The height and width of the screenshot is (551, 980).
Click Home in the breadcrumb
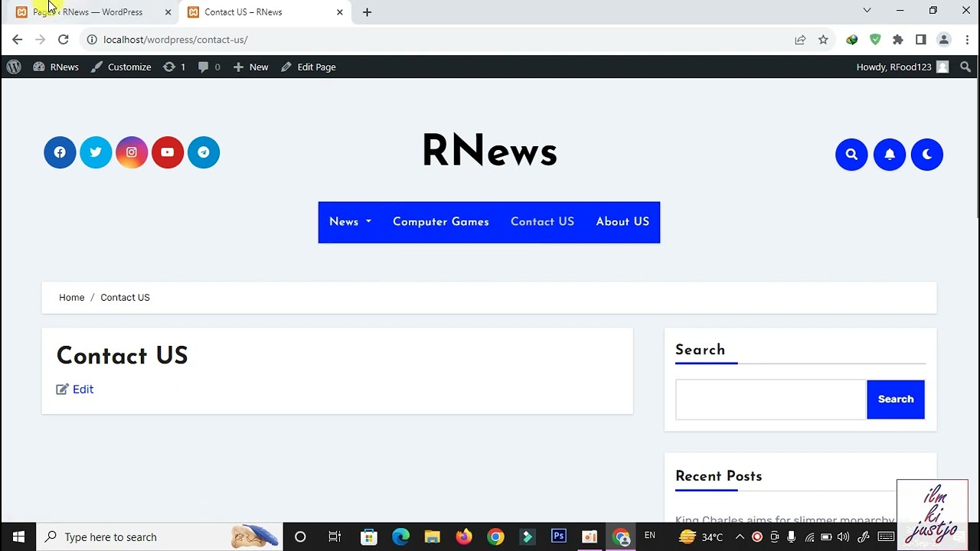click(72, 298)
